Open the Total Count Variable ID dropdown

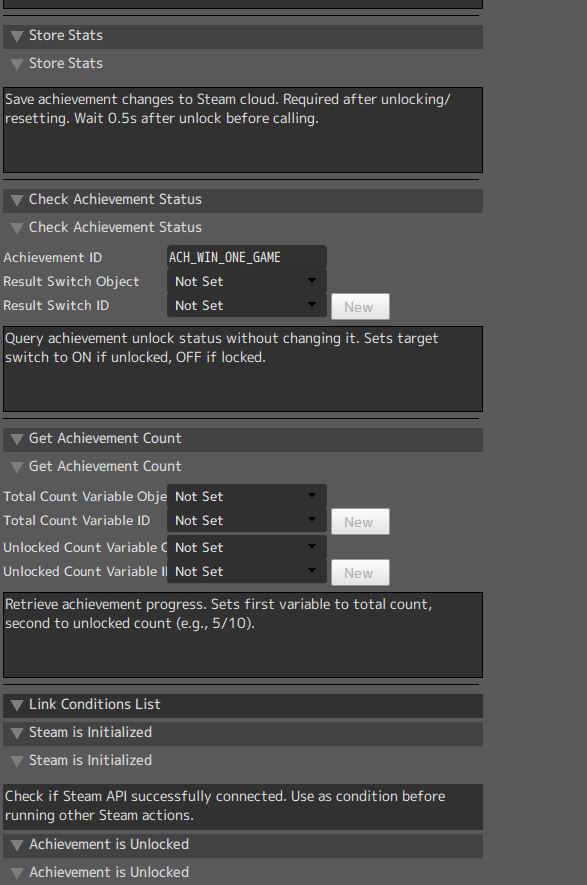pyautogui.click(x=247, y=520)
